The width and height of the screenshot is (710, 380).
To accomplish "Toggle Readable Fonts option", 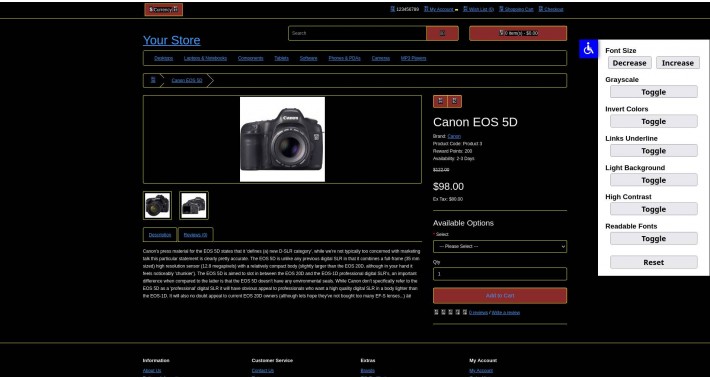I will 653,239.
